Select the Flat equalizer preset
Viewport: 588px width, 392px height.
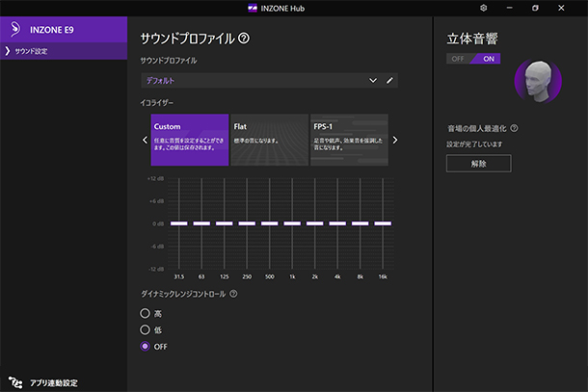pyautogui.click(x=270, y=140)
